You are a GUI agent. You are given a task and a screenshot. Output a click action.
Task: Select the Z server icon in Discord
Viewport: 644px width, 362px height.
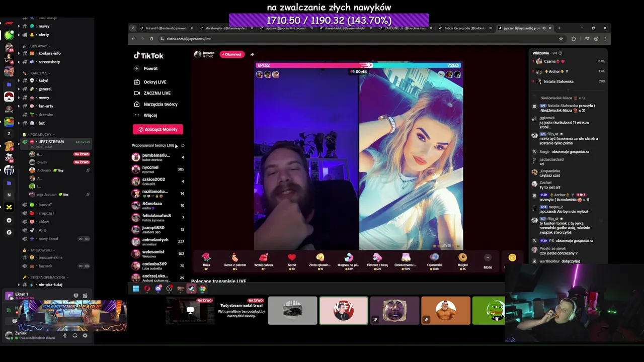[9, 134]
